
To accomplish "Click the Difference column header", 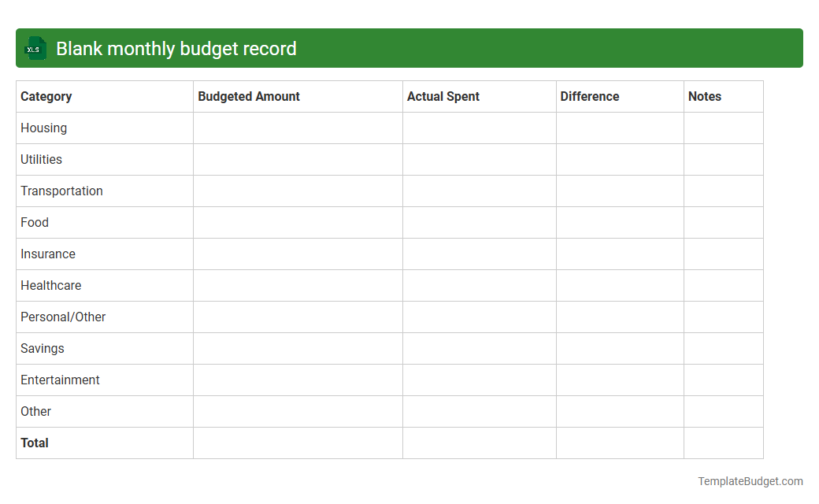I will (590, 96).
